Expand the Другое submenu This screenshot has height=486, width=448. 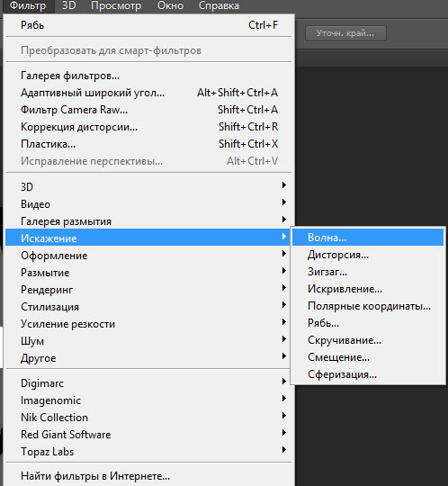[x=148, y=358]
